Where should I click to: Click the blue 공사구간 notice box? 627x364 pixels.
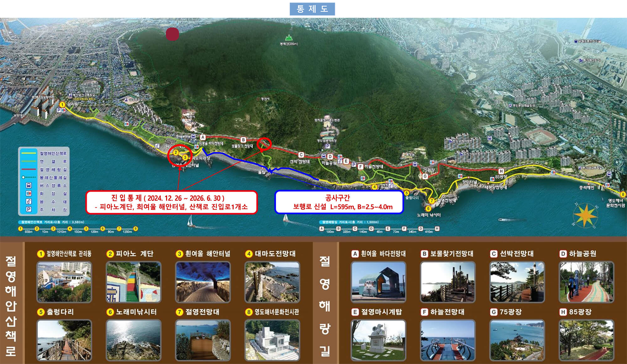pos(339,202)
